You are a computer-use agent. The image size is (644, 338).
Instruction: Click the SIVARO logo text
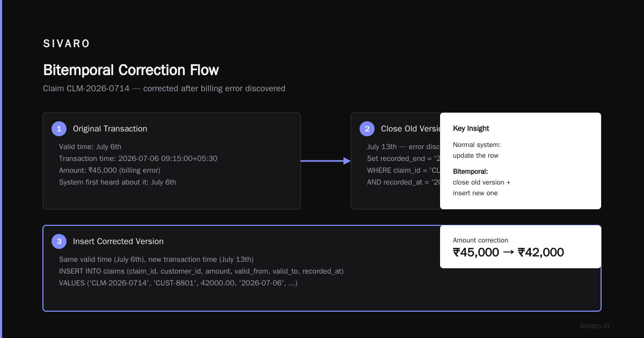[x=67, y=44]
